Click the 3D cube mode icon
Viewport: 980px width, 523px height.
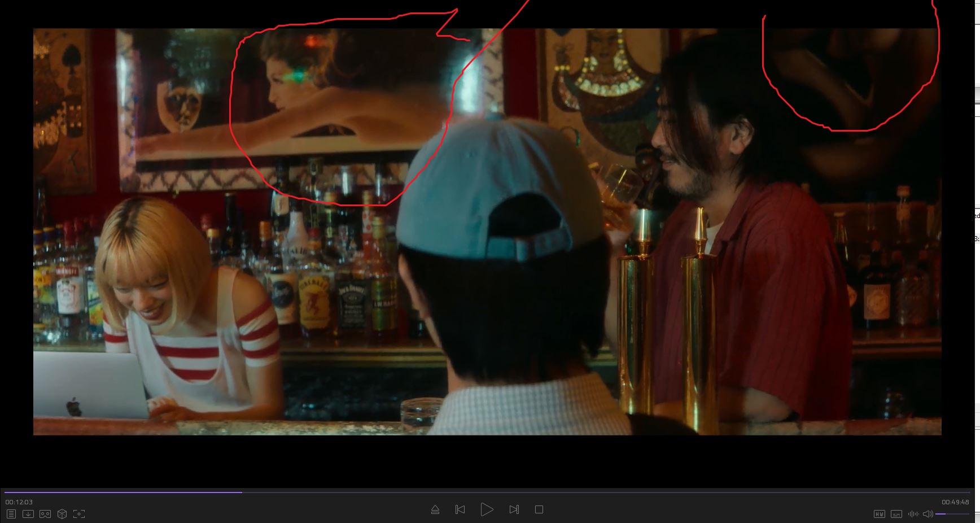click(x=62, y=514)
